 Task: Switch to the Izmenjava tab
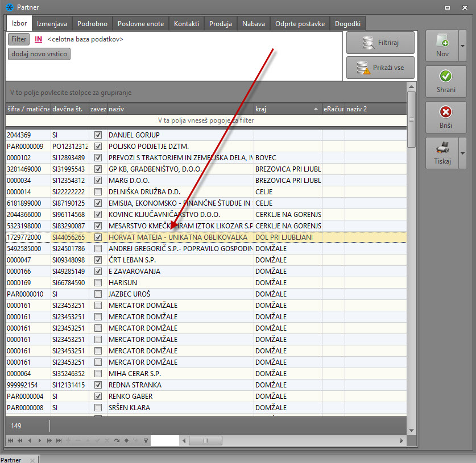[x=52, y=24]
